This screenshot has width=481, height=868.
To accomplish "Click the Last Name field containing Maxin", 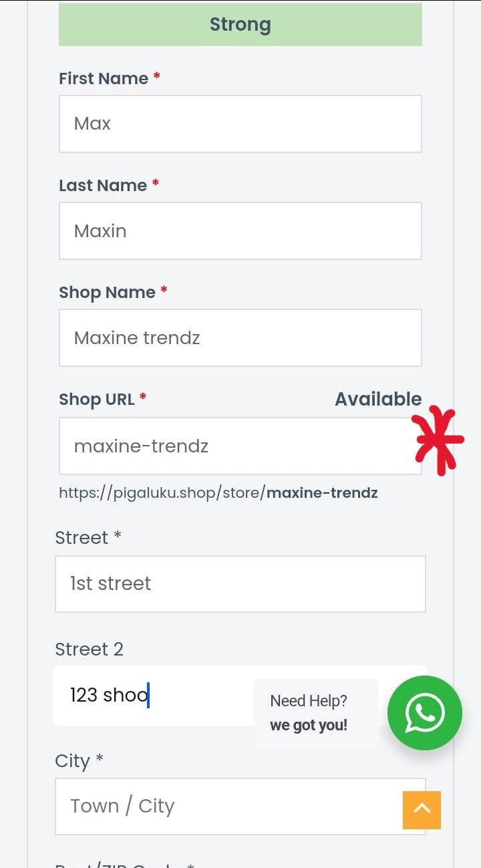I will coord(240,231).
